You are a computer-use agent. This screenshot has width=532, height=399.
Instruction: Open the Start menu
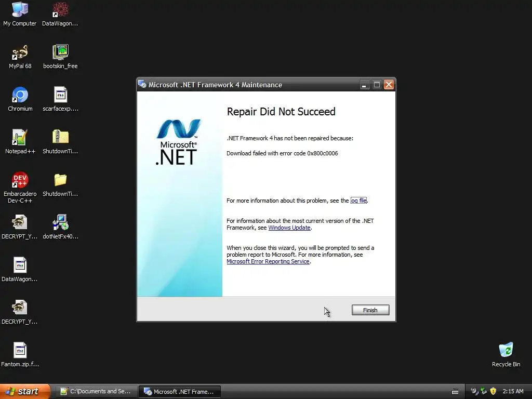coord(25,391)
